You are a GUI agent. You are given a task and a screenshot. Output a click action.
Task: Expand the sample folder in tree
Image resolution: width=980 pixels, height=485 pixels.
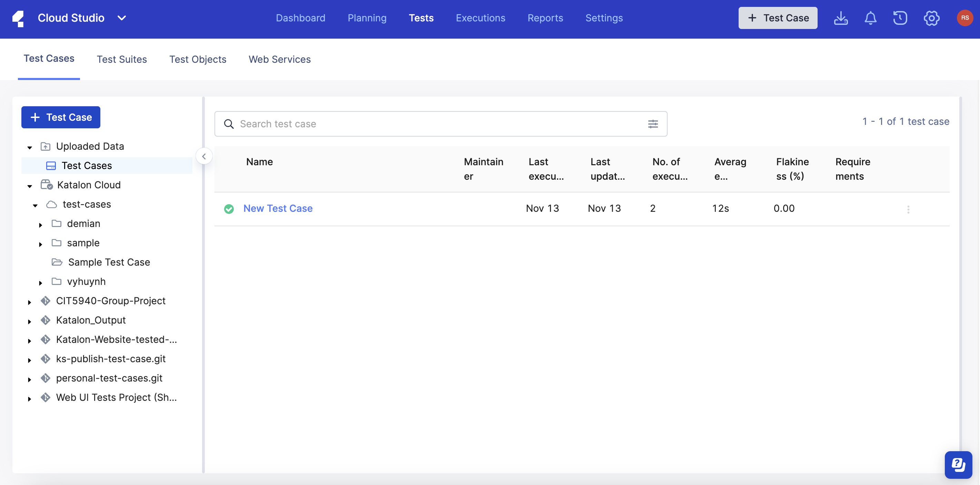(41, 242)
